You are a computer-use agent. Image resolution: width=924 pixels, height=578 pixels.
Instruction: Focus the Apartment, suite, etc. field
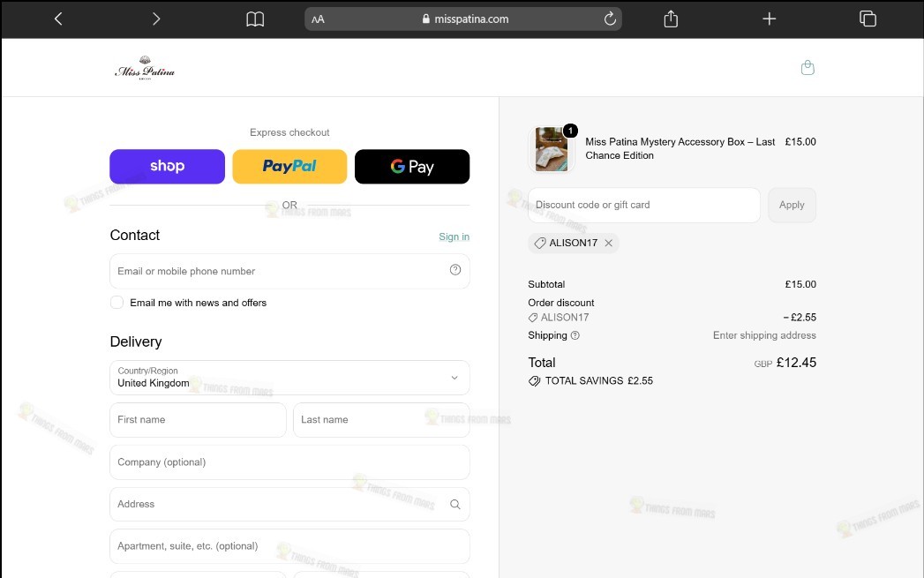(289, 546)
